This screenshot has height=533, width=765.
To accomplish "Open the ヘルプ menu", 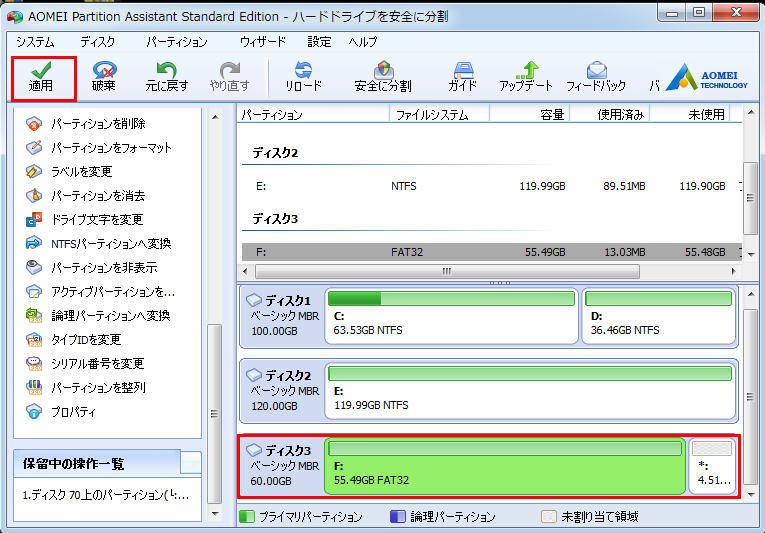I will 362,42.
